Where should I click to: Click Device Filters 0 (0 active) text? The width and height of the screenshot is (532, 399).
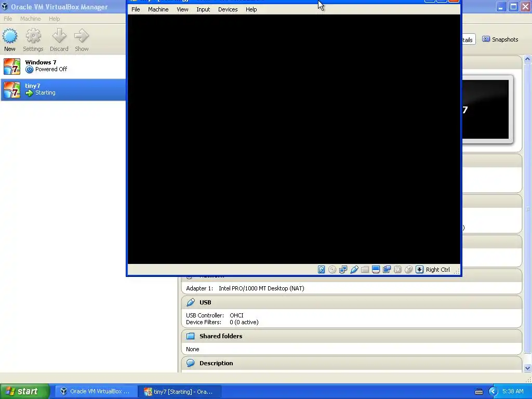click(222, 322)
